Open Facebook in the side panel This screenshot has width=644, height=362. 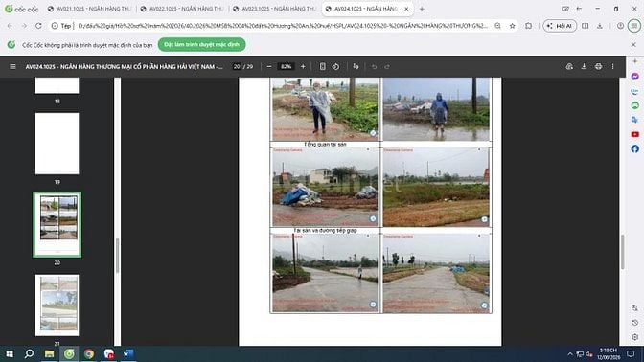[x=635, y=148]
